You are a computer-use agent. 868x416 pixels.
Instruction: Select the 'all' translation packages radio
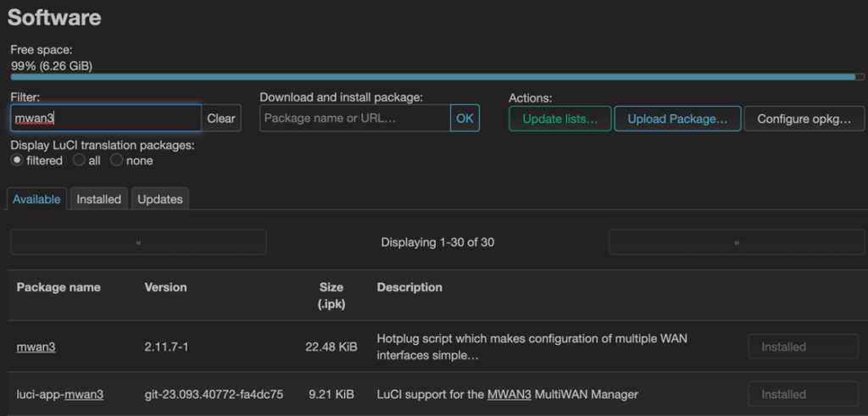pyautogui.click(x=79, y=160)
